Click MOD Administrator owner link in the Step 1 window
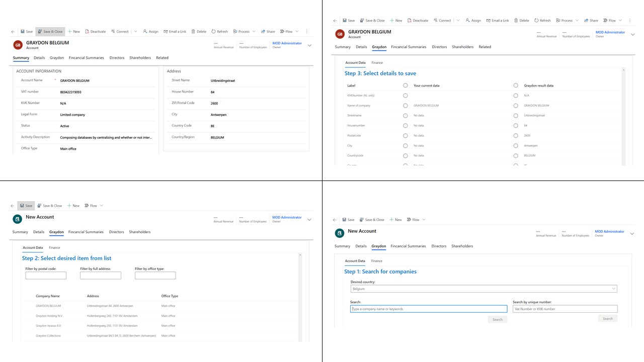The width and height of the screenshot is (644, 362). click(609, 232)
